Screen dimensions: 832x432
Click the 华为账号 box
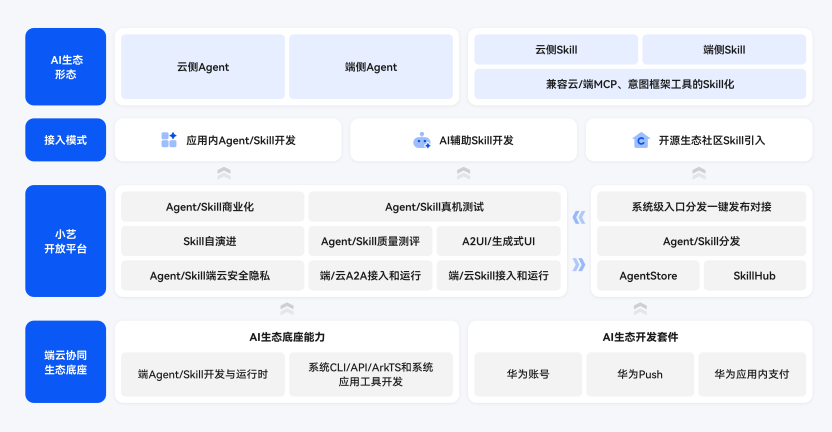coord(528,374)
